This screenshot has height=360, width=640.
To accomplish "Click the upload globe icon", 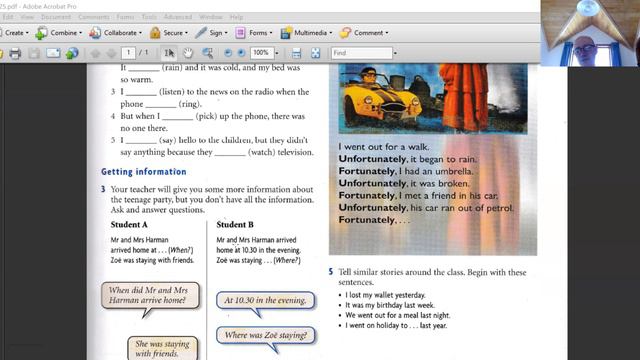I will pos(72,53).
